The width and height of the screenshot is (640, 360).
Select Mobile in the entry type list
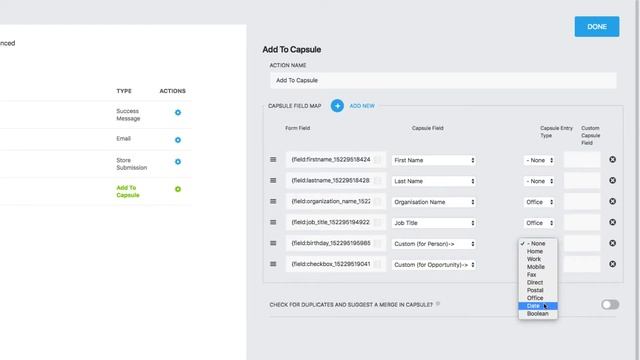point(538,267)
